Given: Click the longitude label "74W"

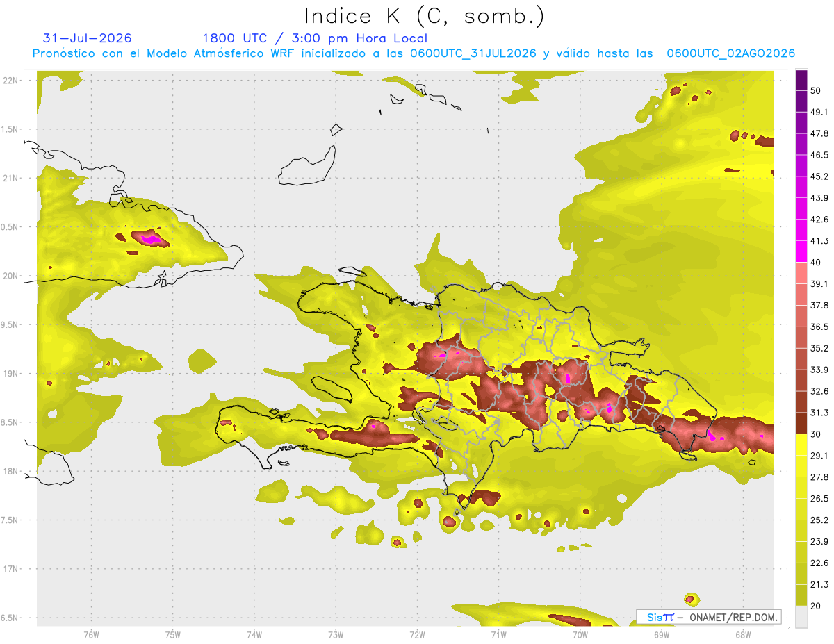Looking at the screenshot, I should 254,635.
